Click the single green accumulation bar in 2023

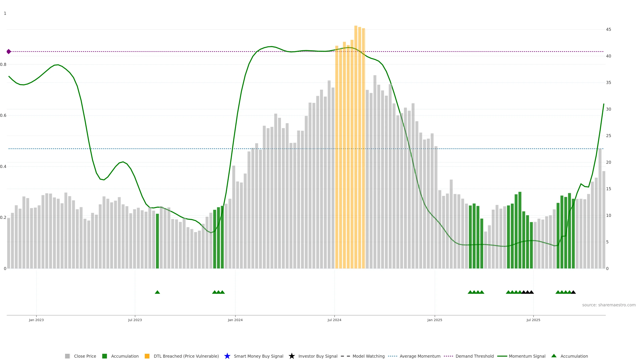(x=157, y=241)
